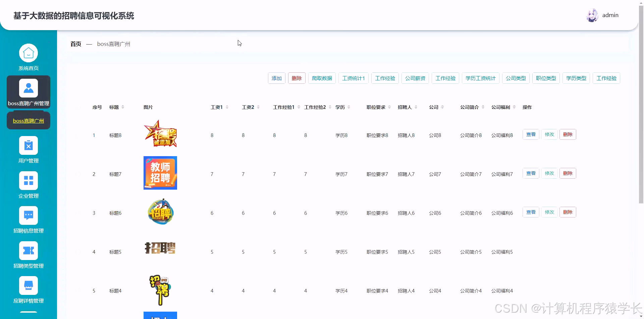Viewport: 644px width, 319px height.
Task: Open 招聘信息管理 message icon
Action: 29,215
